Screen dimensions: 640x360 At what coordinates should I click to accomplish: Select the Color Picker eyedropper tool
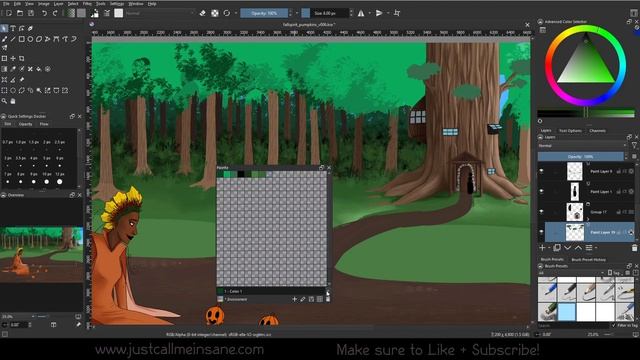tap(13, 69)
